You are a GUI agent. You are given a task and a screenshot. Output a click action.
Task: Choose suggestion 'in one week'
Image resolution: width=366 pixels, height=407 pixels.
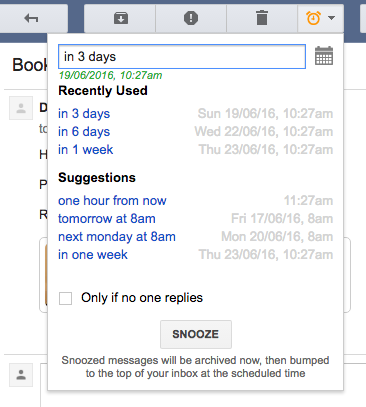(93, 255)
